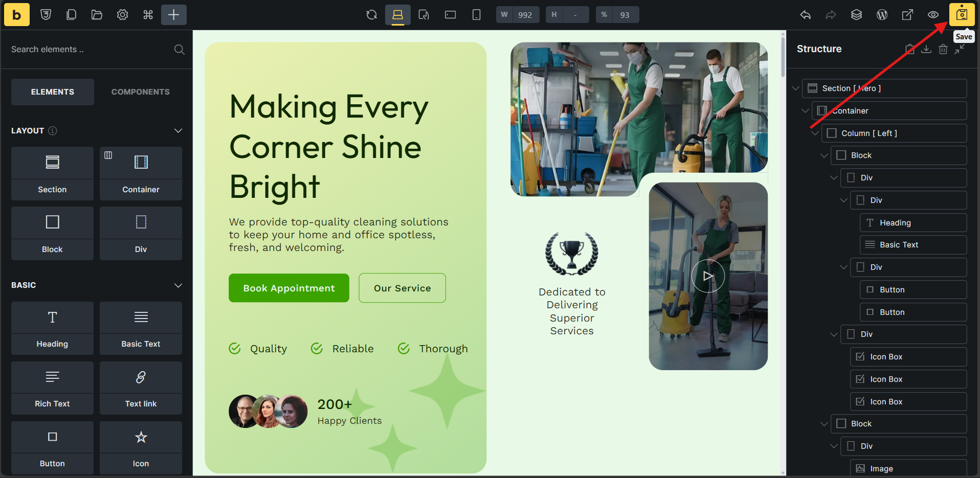Open the pages icon in the toolbar
This screenshot has height=478, width=980.
[72, 15]
